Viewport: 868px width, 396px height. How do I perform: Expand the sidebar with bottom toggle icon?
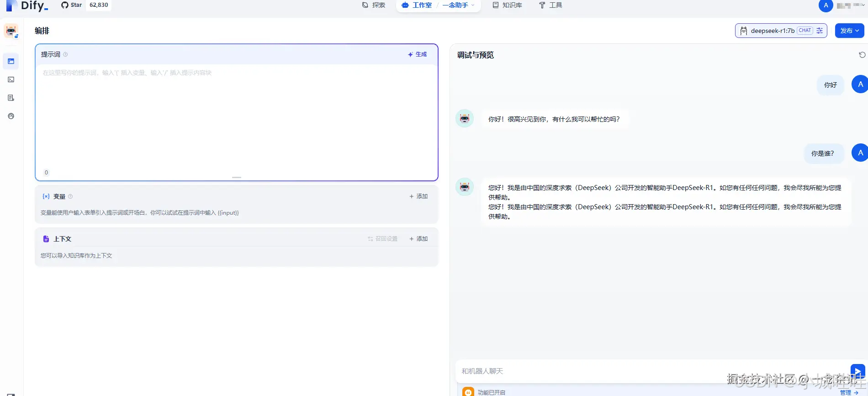point(11,394)
